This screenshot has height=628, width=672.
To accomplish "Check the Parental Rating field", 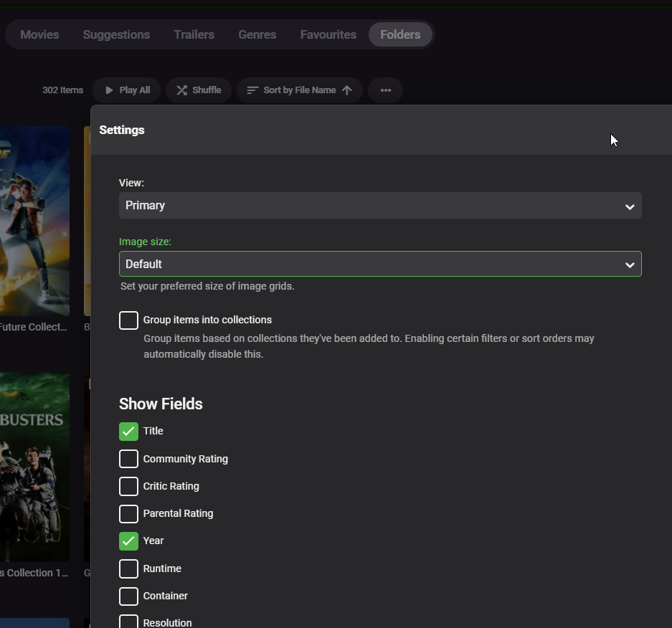I will pyautogui.click(x=128, y=514).
